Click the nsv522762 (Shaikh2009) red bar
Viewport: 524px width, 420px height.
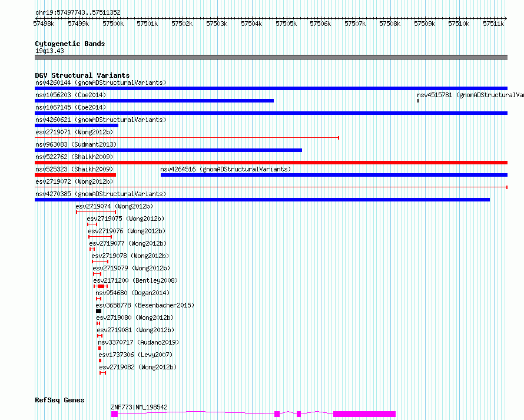pos(271,163)
